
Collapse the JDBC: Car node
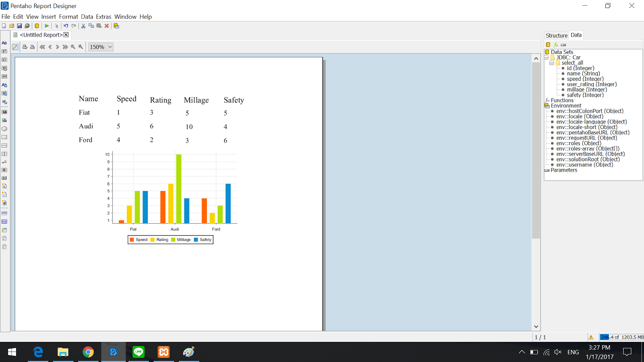click(546, 57)
